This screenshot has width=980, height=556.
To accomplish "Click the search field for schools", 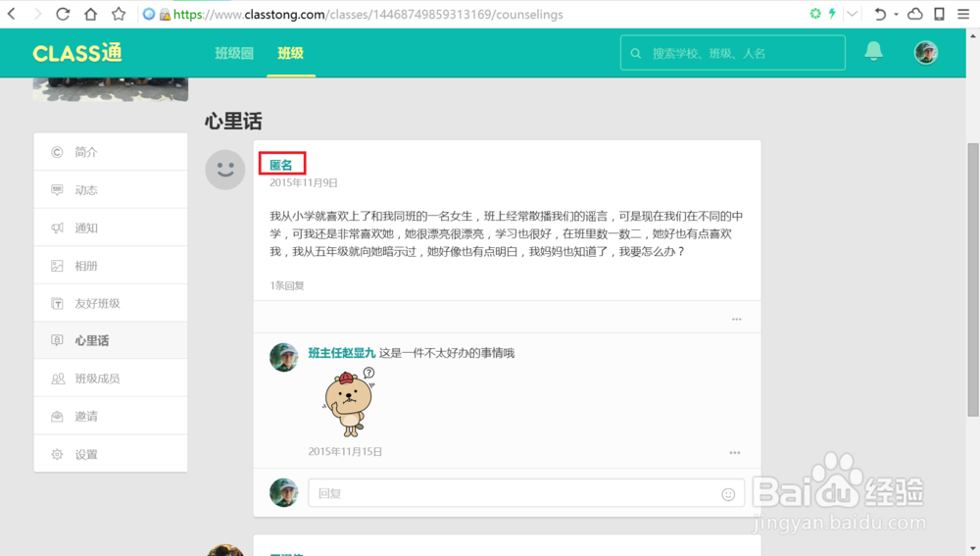I will coord(733,53).
